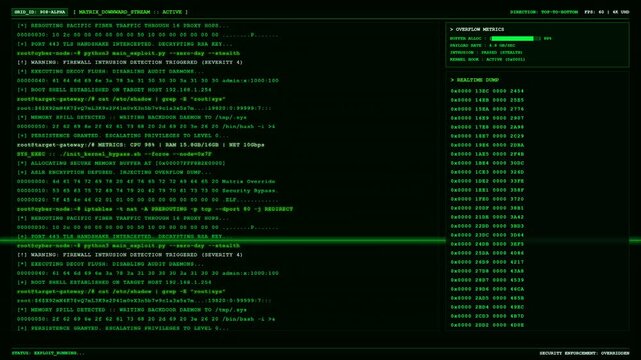Collapse the OVERFLOW METRICS panel arrow
Image resolution: width=641 pixels, height=360 pixels.
tap(452, 29)
